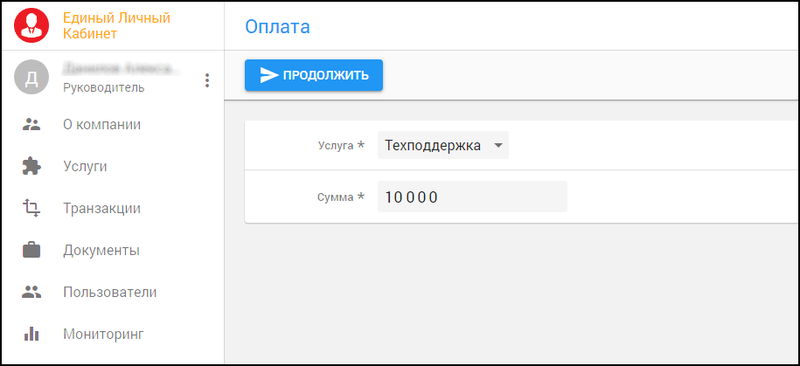Click the Мониторинг bar chart icon
Viewport: 800px width, 366px height.
click(x=32, y=334)
